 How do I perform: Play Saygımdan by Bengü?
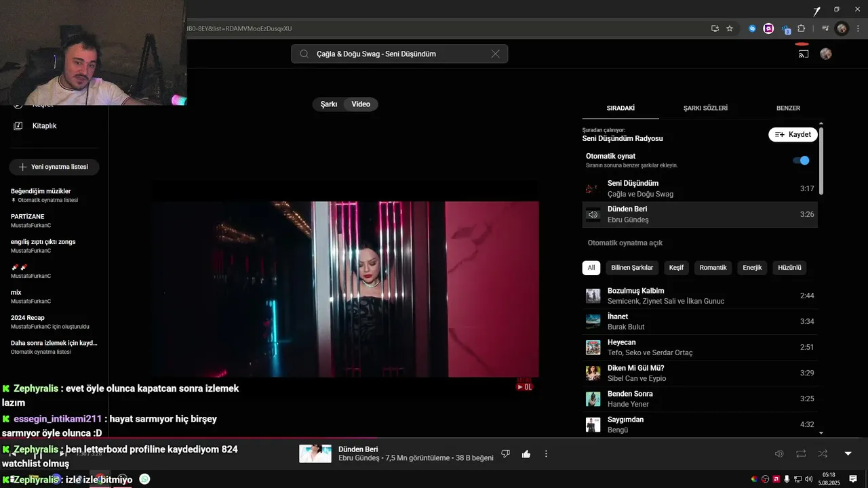700,424
